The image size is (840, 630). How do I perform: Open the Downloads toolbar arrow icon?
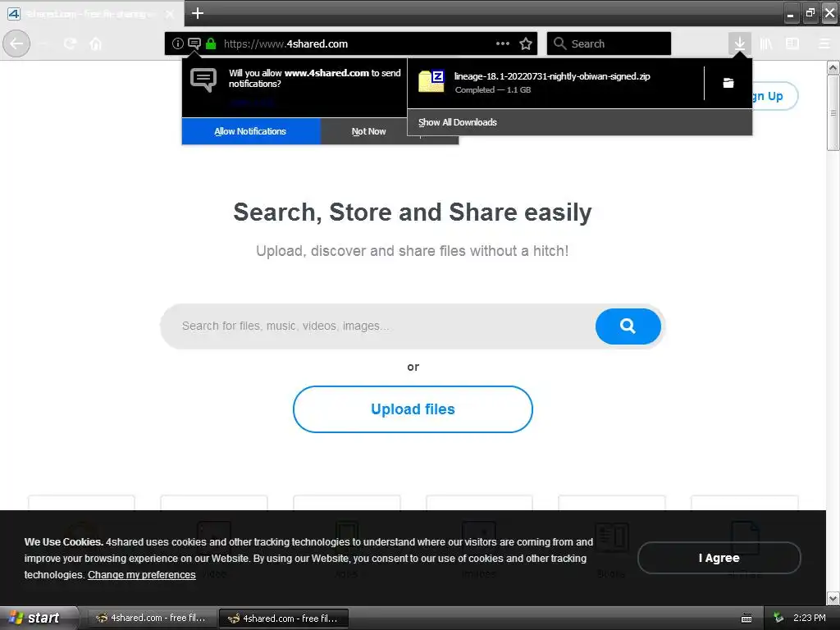(x=739, y=43)
